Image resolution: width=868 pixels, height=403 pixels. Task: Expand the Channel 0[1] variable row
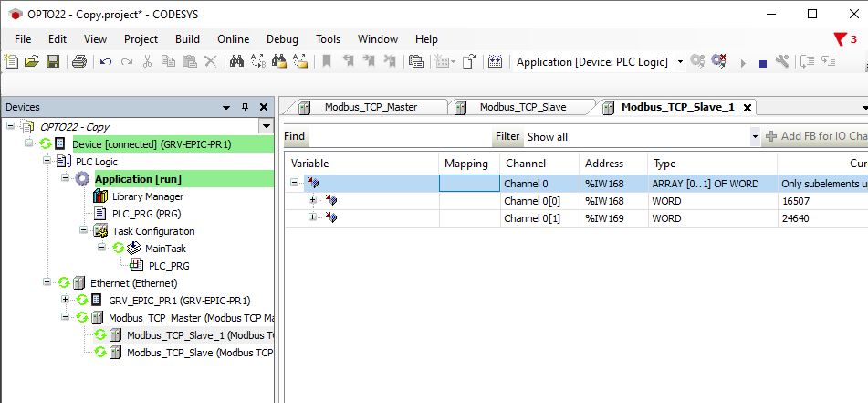click(x=313, y=217)
